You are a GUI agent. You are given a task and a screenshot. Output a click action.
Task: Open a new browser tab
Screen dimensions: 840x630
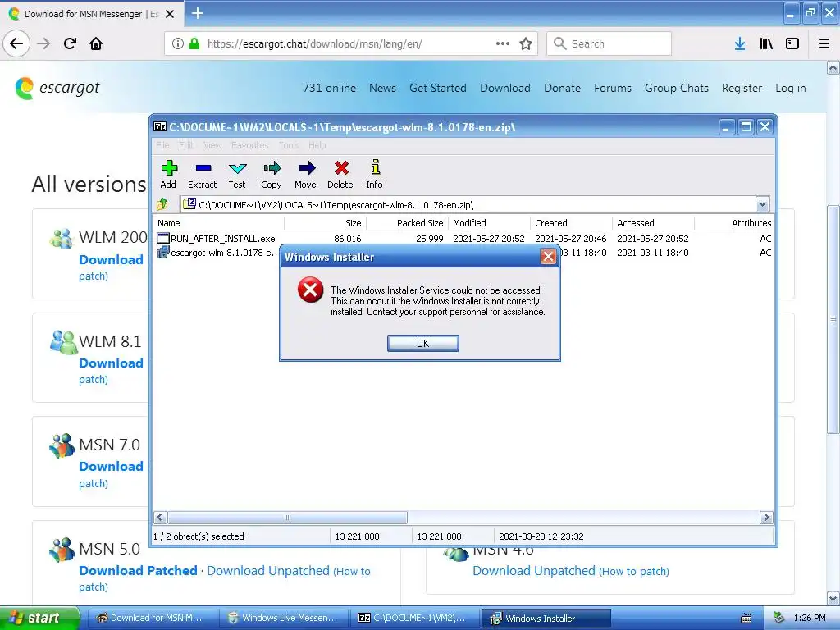[198, 13]
